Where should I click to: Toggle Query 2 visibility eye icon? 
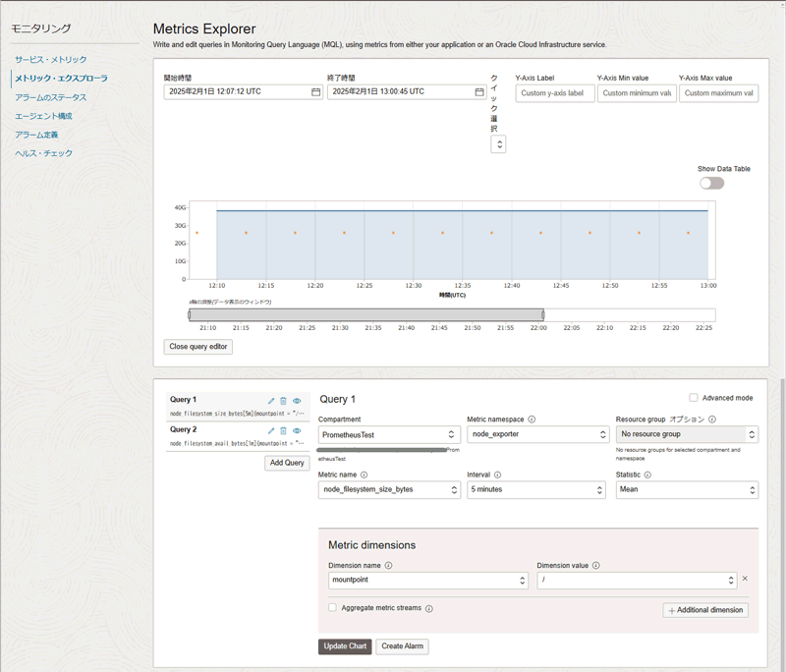click(297, 431)
